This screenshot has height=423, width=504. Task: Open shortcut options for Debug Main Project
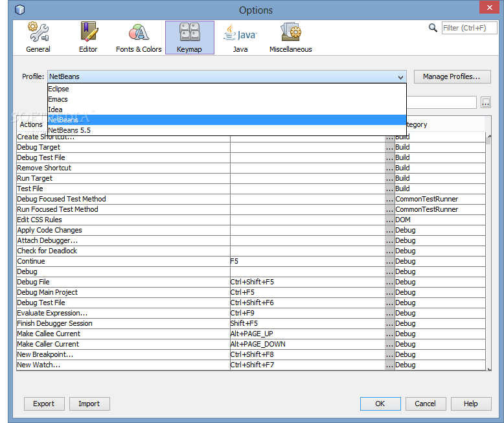coord(389,293)
